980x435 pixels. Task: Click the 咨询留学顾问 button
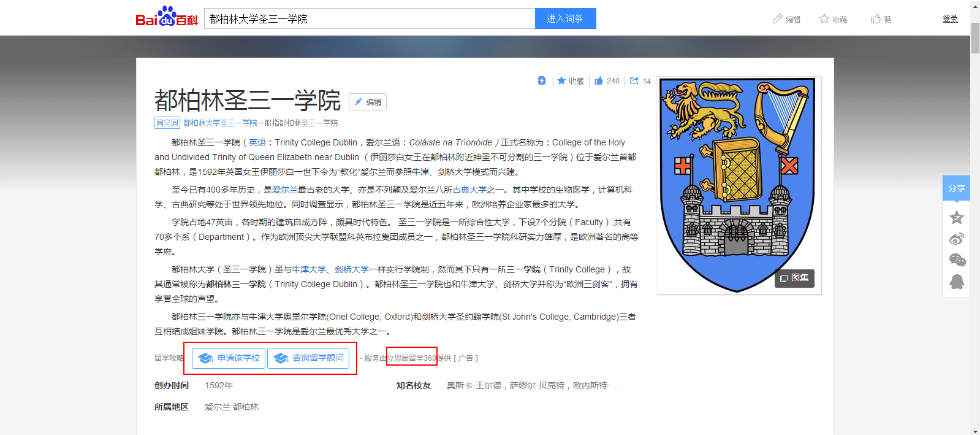click(x=308, y=358)
